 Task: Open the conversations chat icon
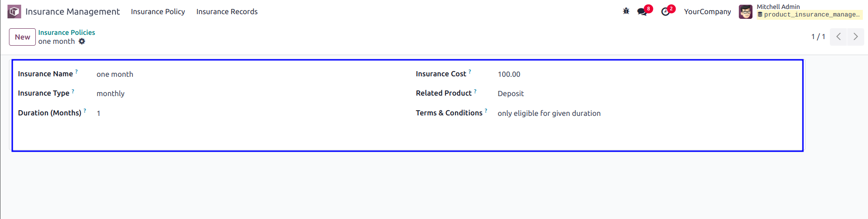tap(642, 11)
